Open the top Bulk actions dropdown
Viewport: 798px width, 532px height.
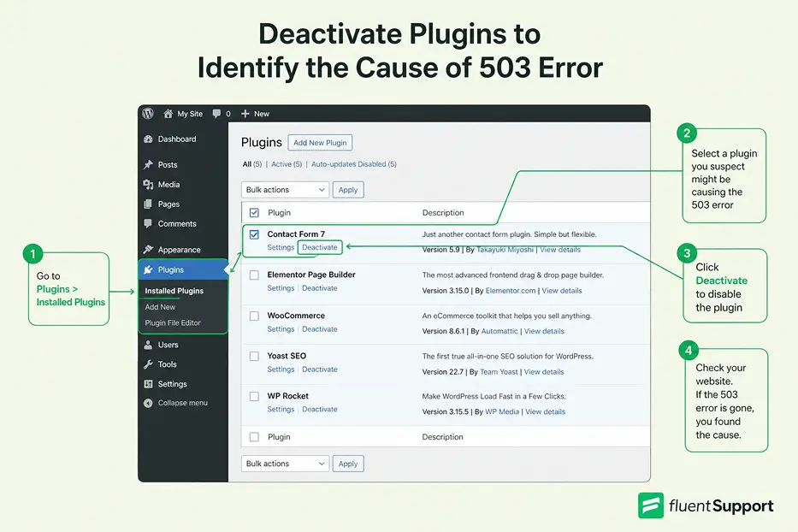pos(285,189)
